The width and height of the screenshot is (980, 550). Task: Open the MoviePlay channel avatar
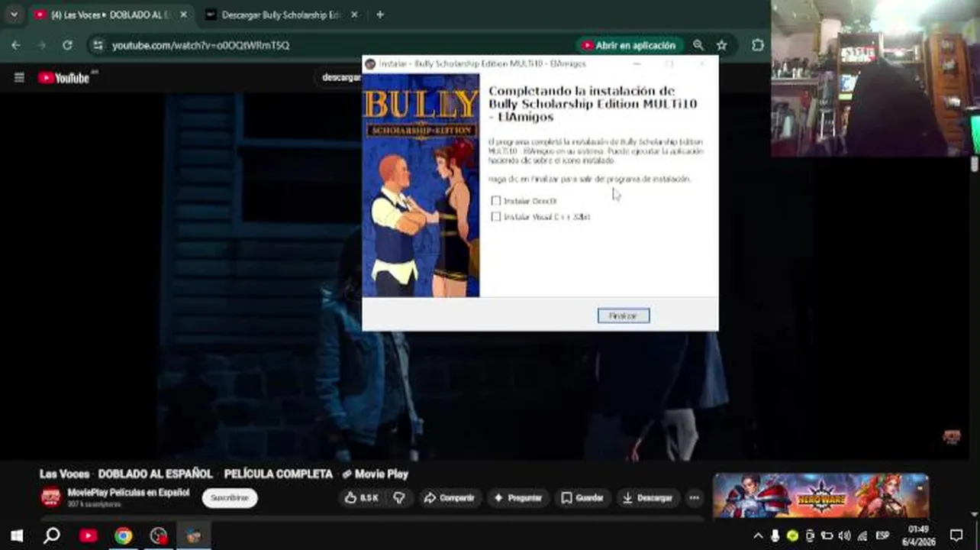click(50, 497)
